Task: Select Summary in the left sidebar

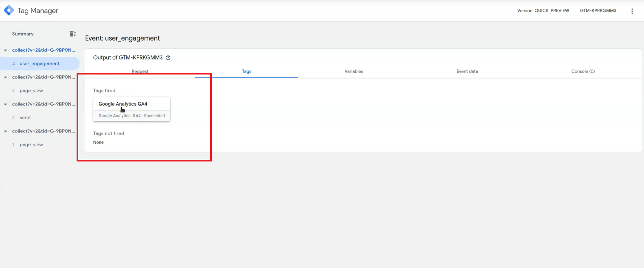Action: 23,34
